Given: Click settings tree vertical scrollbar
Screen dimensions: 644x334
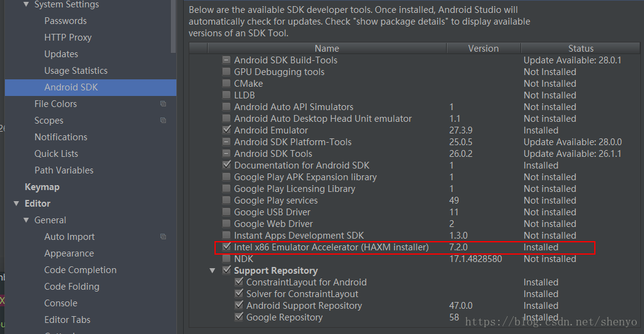Looking at the screenshot, I should click(x=173, y=26).
